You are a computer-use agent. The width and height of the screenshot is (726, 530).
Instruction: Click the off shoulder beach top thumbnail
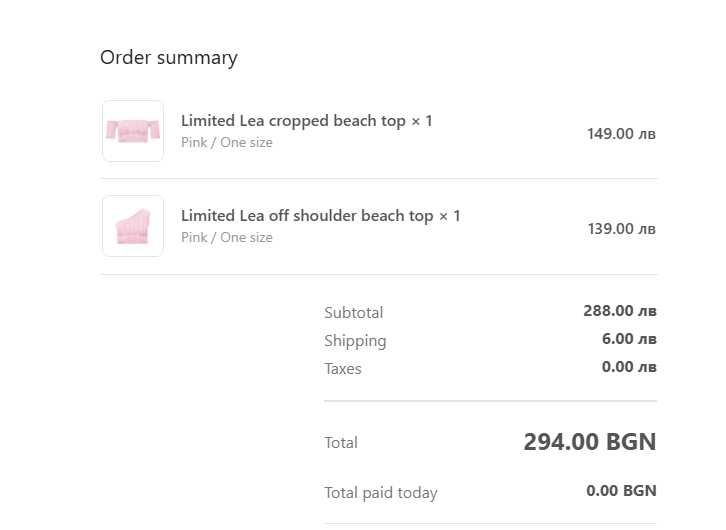pos(133,226)
